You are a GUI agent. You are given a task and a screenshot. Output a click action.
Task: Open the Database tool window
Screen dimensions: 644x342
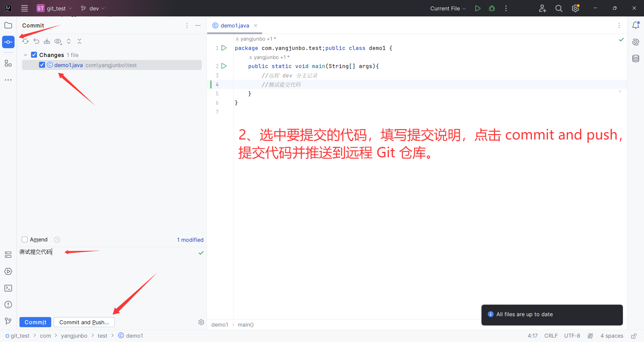[636, 58]
